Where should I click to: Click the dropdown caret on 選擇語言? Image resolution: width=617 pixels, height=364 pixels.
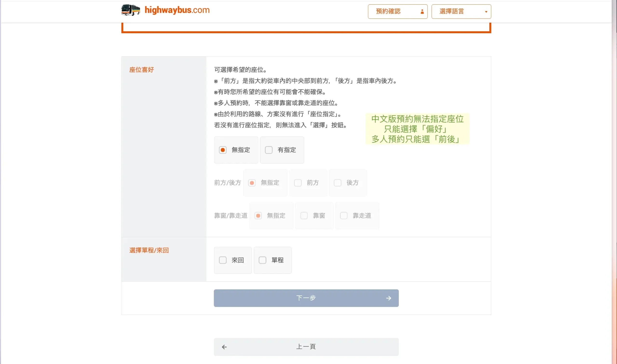(x=485, y=11)
